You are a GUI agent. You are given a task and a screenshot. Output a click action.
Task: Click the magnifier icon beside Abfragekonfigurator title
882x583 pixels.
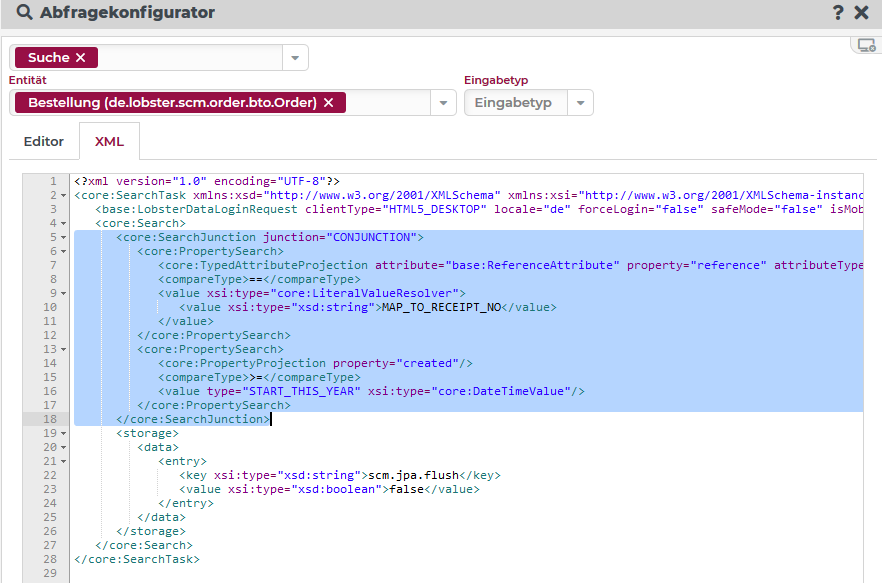[x=24, y=13]
